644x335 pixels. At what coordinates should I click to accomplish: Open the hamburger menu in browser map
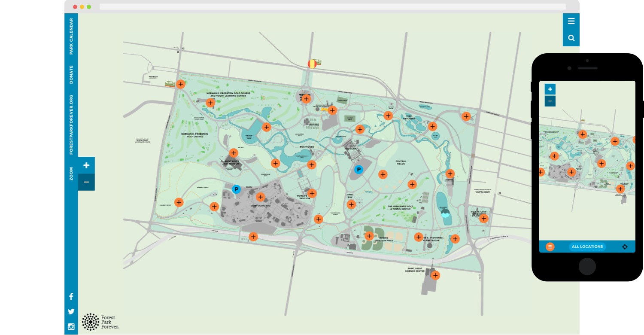[571, 21]
